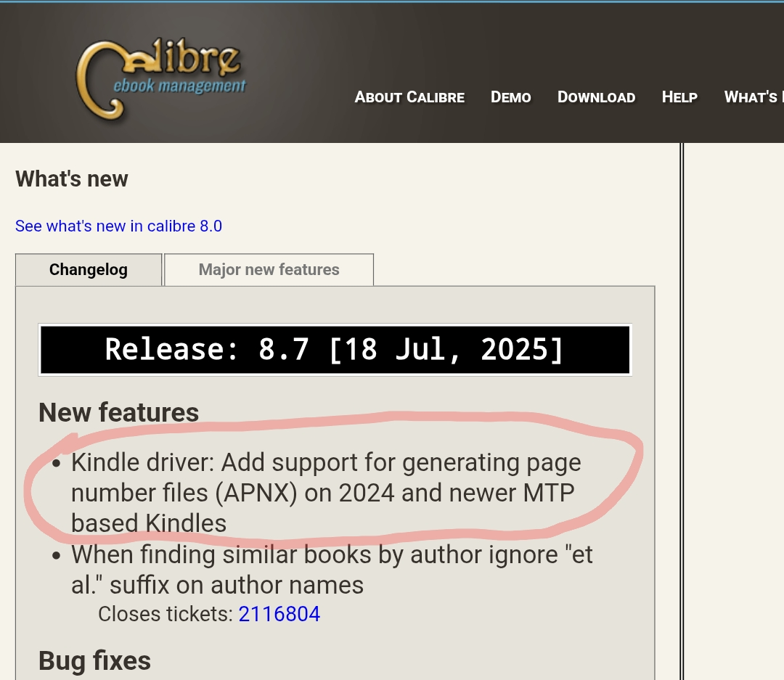This screenshot has height=680, width=784.
Task: Open the What's New nav item
Action: (754, 97)
